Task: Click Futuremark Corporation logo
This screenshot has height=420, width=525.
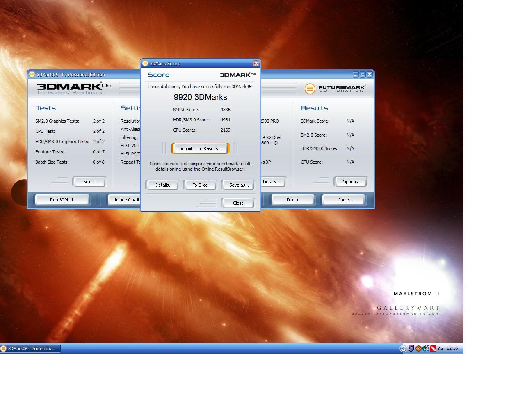Action: point(335,88)
